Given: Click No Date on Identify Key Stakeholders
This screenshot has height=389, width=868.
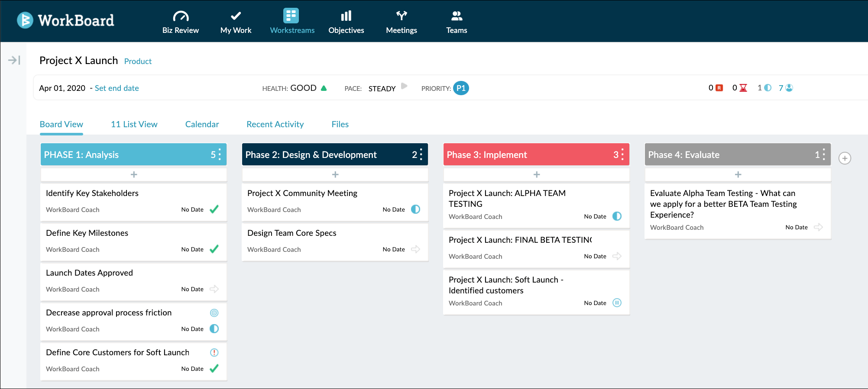Looking at the screenshot, I should coord(192,209).
